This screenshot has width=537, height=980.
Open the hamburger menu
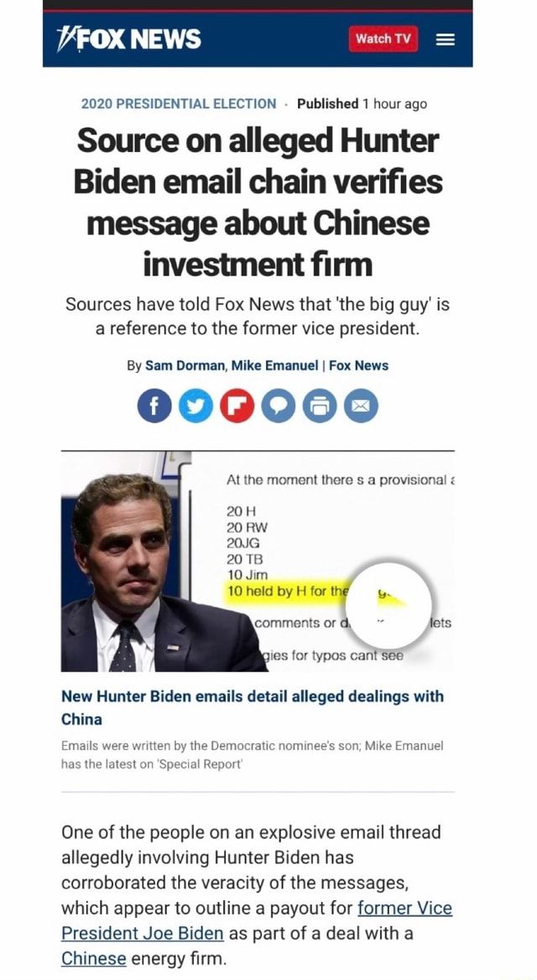coord(445,39)
